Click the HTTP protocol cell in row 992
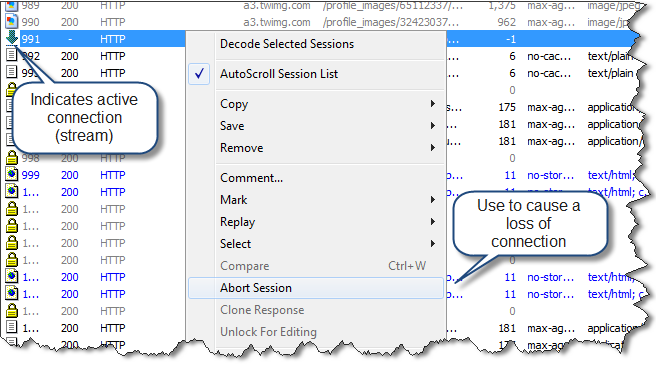 [x=113, y=56]
